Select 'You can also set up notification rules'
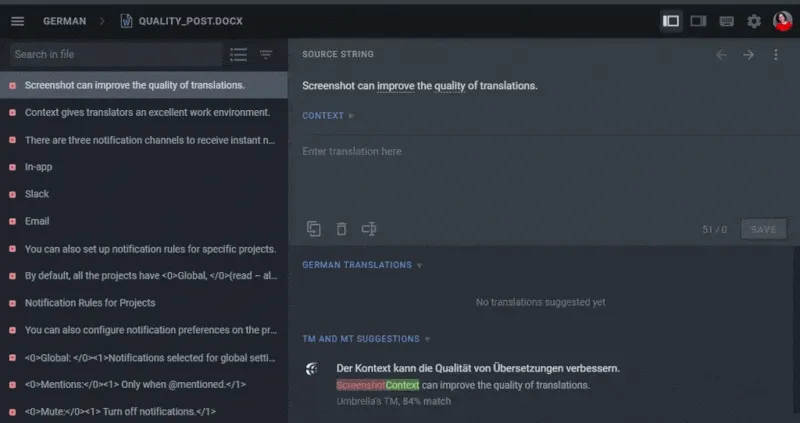Viewport: 800px width, 423px height. [144, 249]
